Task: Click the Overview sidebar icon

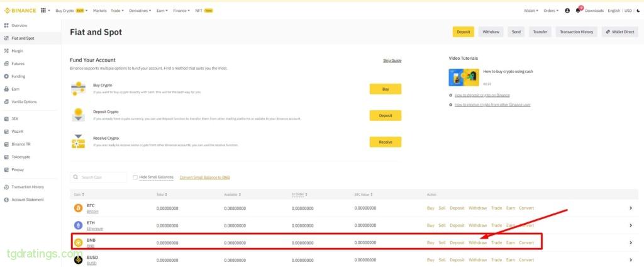Action: click(6, 26)
